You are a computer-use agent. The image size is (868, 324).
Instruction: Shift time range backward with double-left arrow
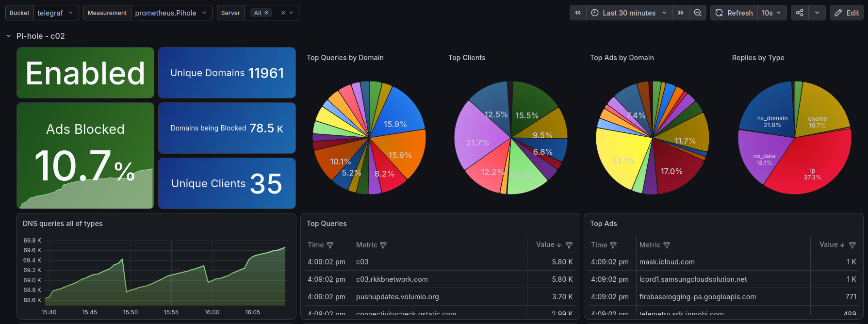[x=578, y=13]
